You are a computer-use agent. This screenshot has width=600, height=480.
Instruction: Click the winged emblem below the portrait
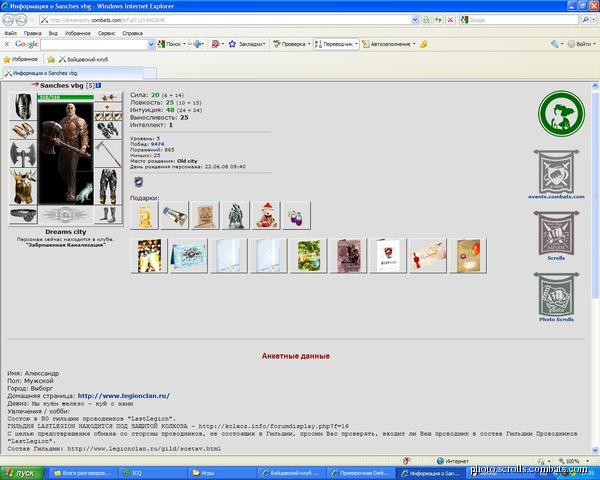point(66,215)
